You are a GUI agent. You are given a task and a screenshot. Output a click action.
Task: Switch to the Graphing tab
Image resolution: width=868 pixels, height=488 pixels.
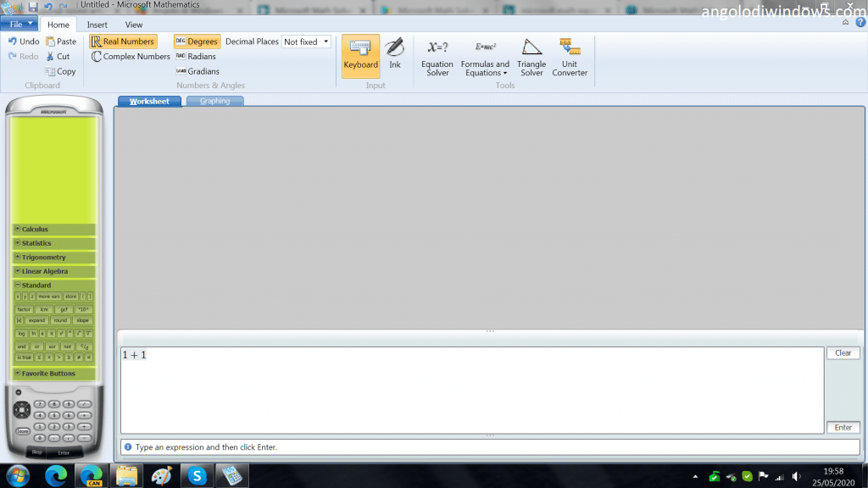[x=214, y=102]
